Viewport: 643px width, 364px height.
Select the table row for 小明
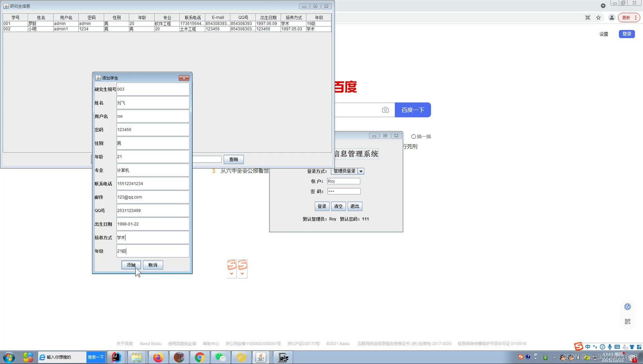pyautogui.click(x=167, y=29)
